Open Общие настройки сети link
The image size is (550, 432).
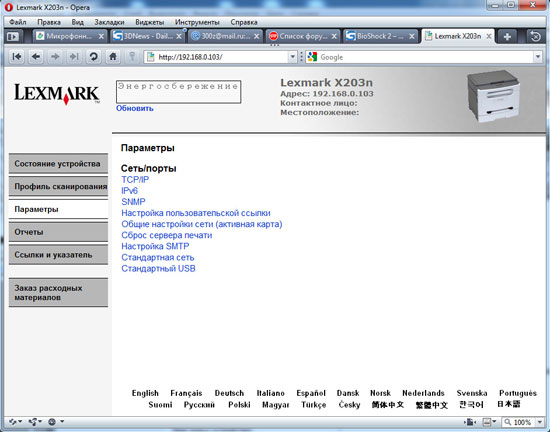[202, 224]
